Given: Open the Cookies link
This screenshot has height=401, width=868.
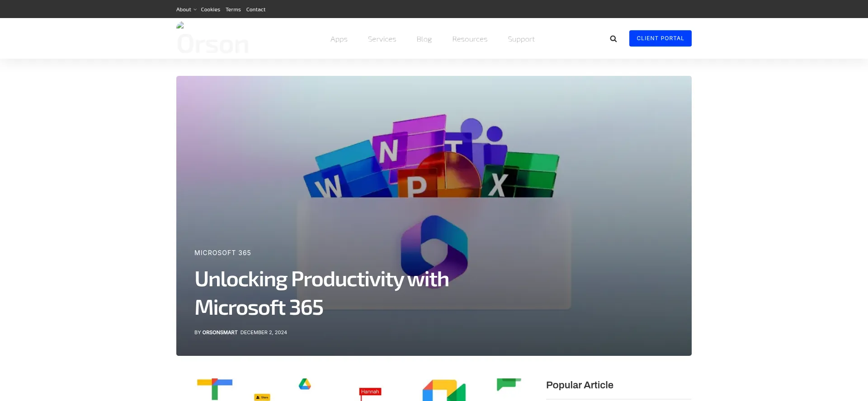Looking at the screenshot, I should (210, 9).
